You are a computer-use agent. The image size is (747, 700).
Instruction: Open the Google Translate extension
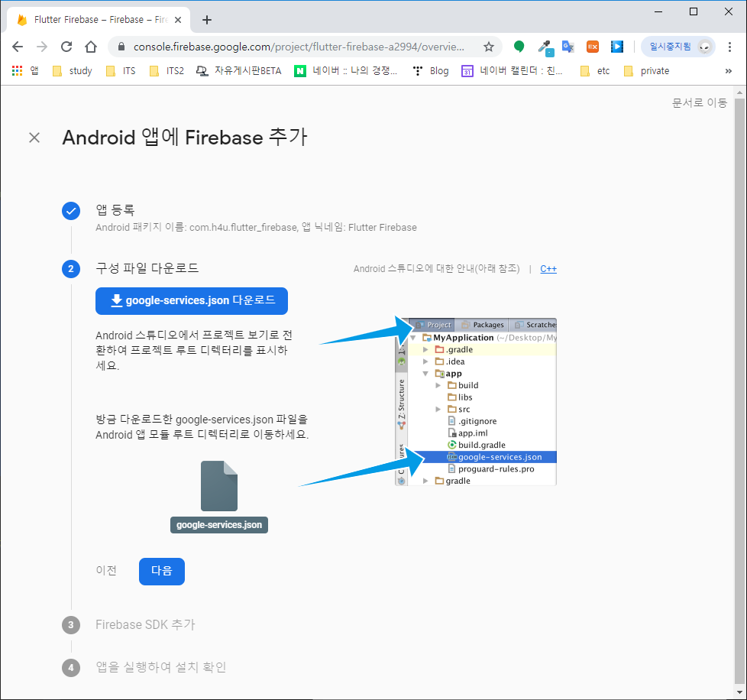point(568,47)
